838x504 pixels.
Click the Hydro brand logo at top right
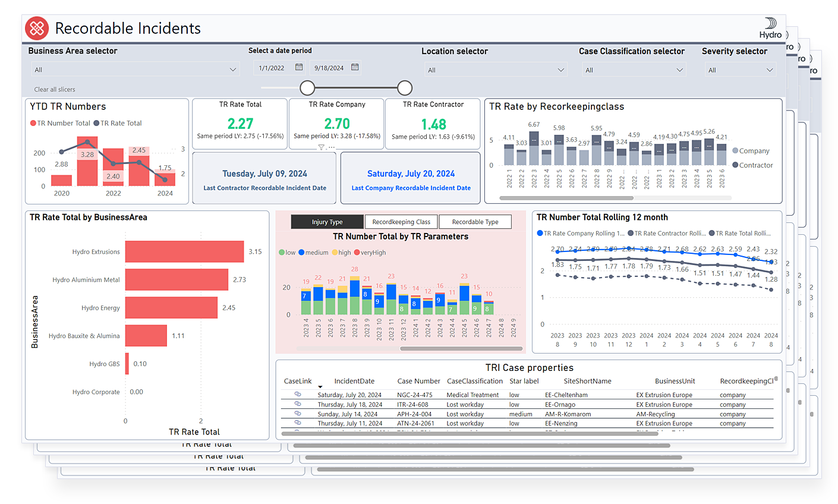coord(770,28)
